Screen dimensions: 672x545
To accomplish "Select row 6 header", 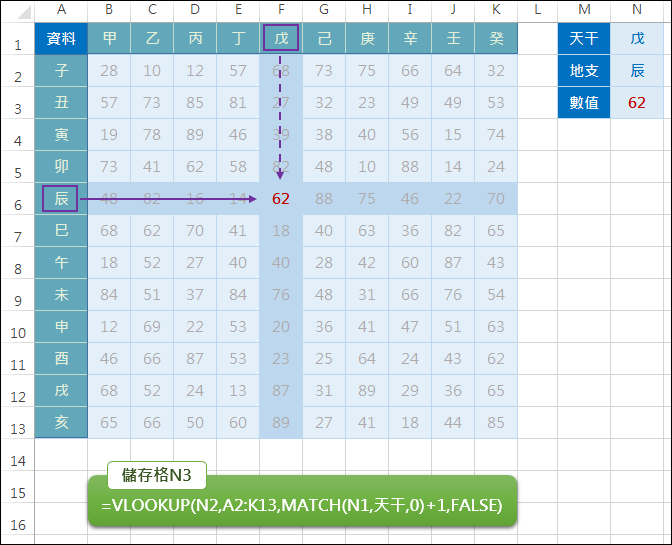I will pos(18,199).
